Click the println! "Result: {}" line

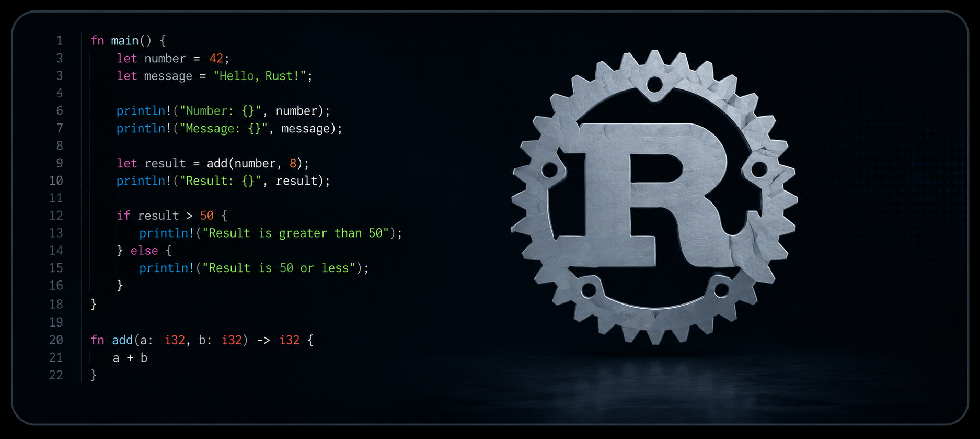click(223, 181)
